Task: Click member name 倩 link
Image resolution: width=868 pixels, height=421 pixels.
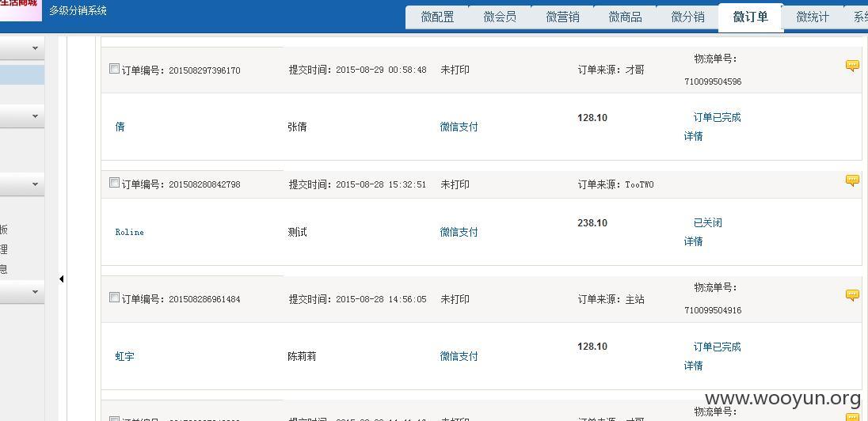Action: 120,127
